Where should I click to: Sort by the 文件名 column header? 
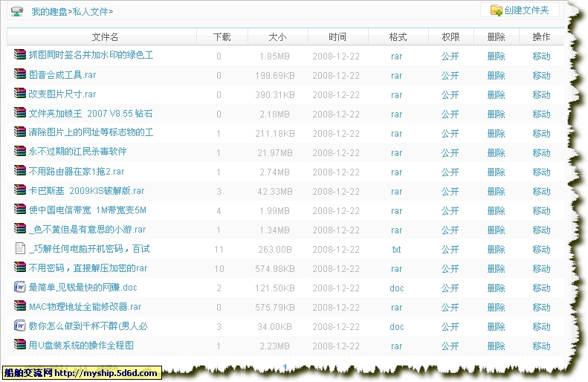pos(105,36)
